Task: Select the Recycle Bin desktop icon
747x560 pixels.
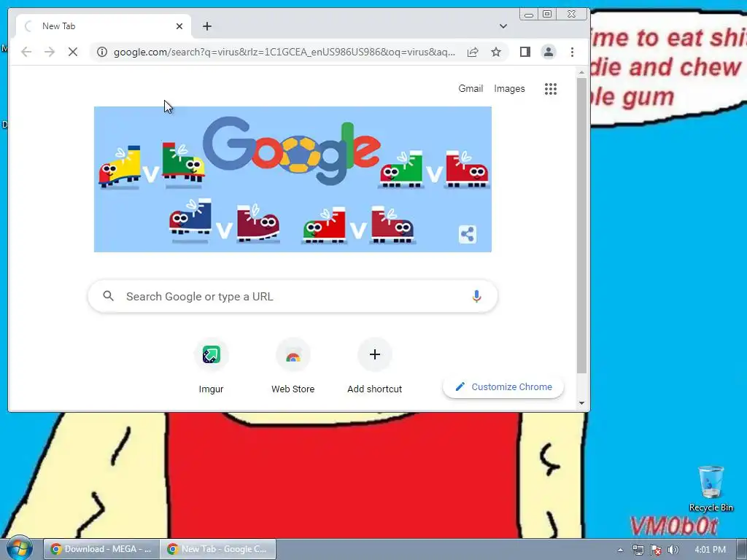Action: click(711, 489)
